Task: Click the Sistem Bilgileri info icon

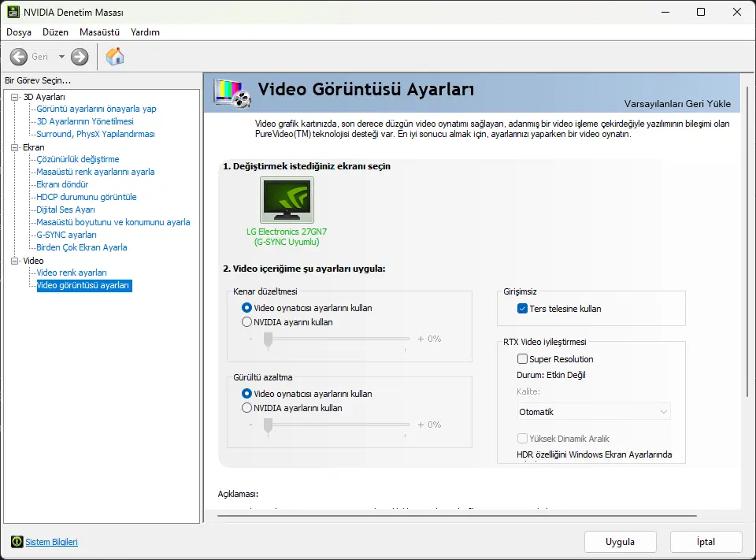Action: pos(17,542)
